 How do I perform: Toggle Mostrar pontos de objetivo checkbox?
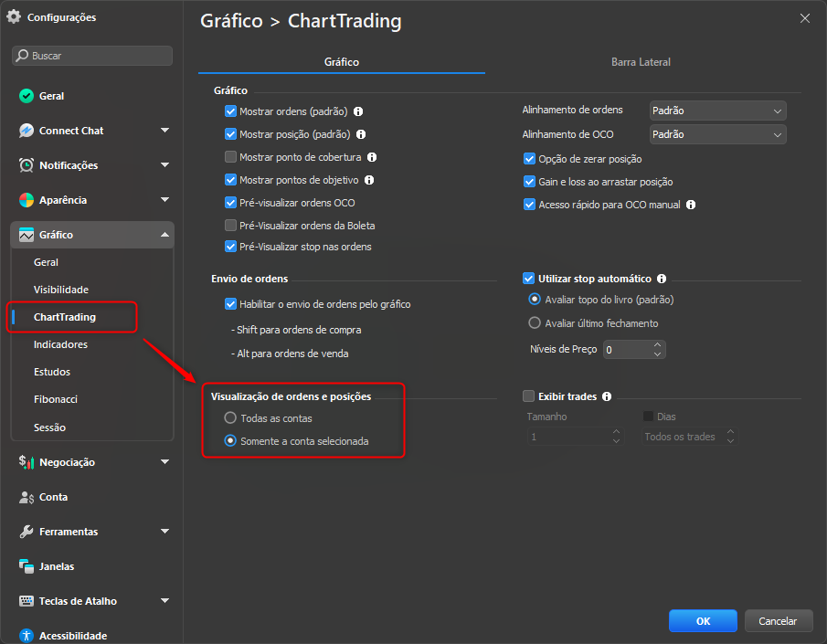[230, 180]
